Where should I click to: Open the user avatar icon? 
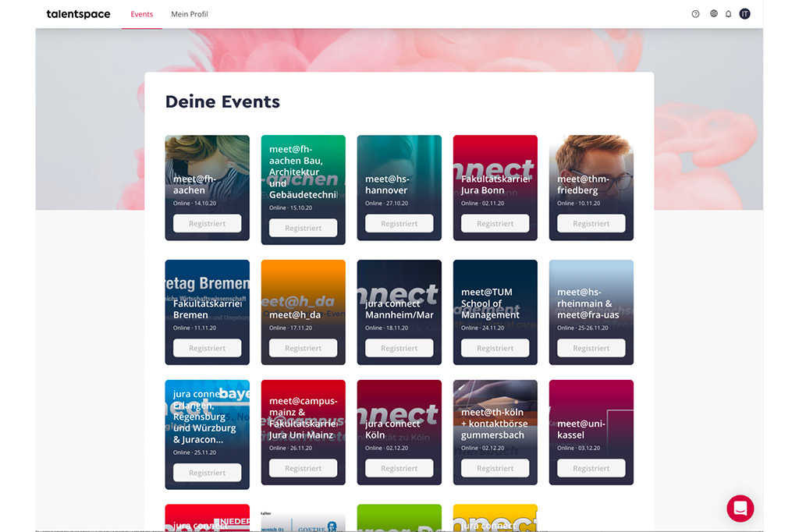(744, 14)
